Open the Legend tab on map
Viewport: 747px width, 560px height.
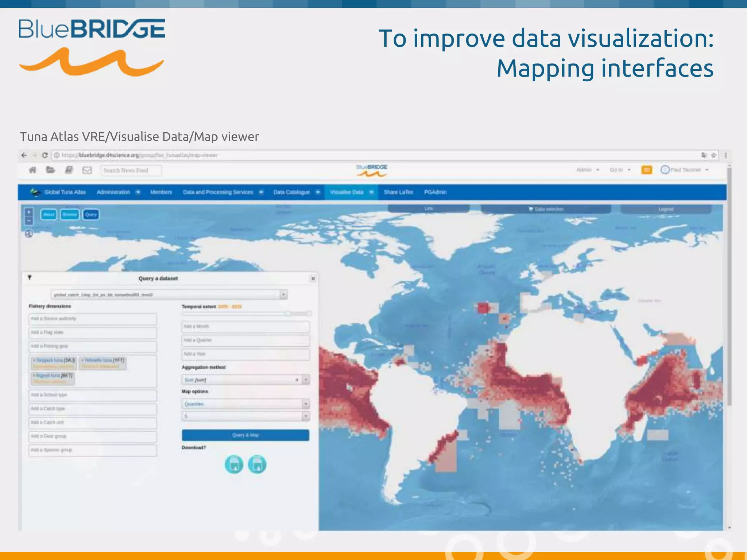point(666,209)
